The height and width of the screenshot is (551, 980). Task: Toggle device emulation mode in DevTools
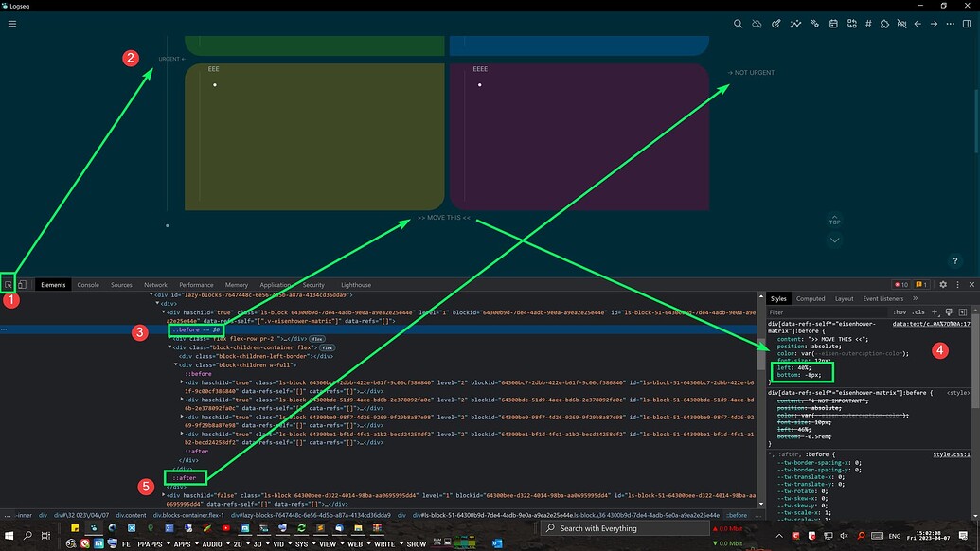tap(23, 285)
